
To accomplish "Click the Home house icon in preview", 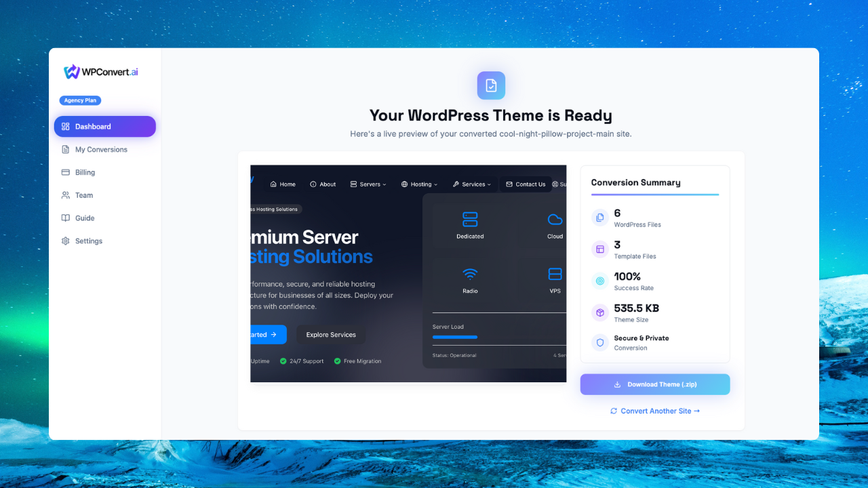I will [x=273, y=184].
